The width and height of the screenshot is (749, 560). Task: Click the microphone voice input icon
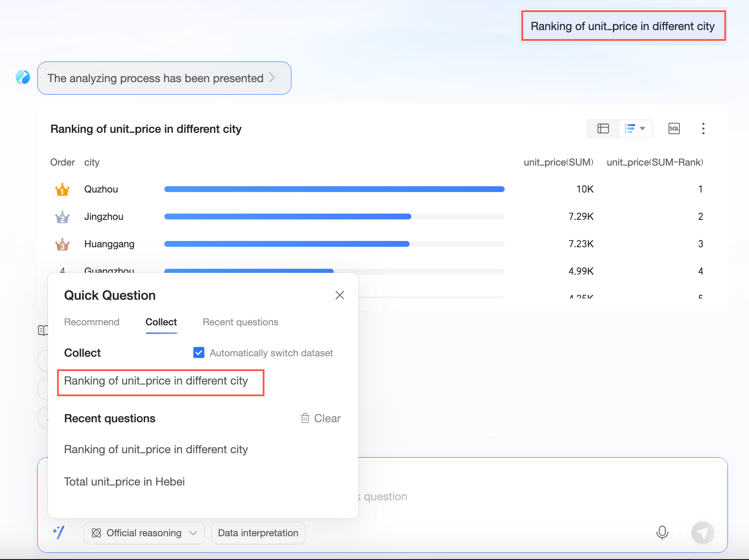[x=662, y=533]
